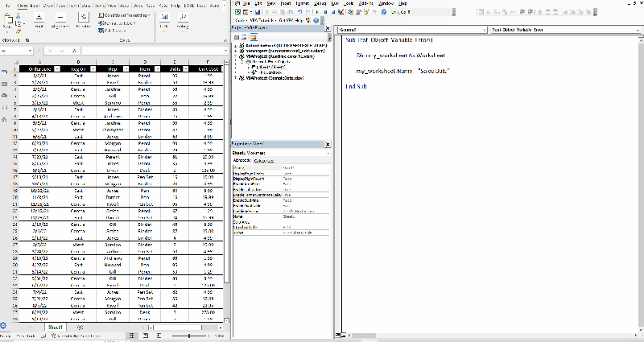Open the Region column filter dropdown

pyautogui.click(x=93, y=69)
